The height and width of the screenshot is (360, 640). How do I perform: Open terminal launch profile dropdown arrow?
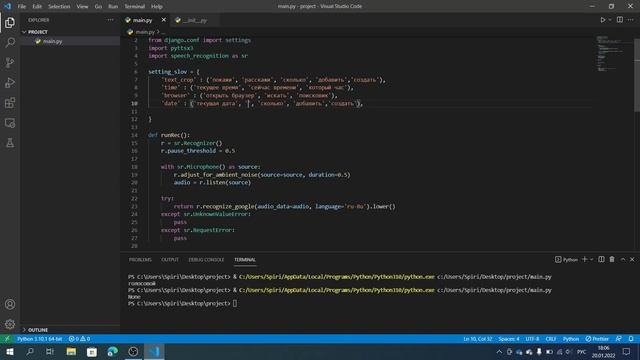click(x=591, y=259)
